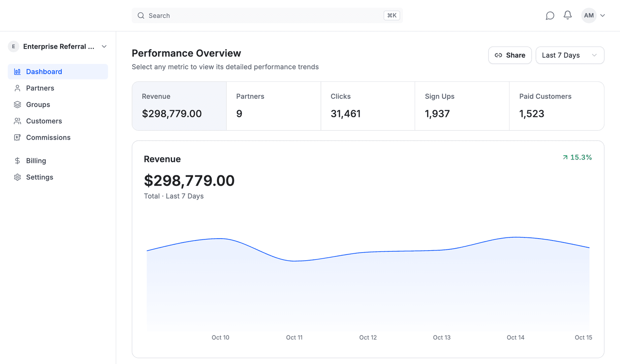Select the Paid Customers metric card
Image resolution: width=620 pixels, height=364 pixels.
[x=556, y=106]
